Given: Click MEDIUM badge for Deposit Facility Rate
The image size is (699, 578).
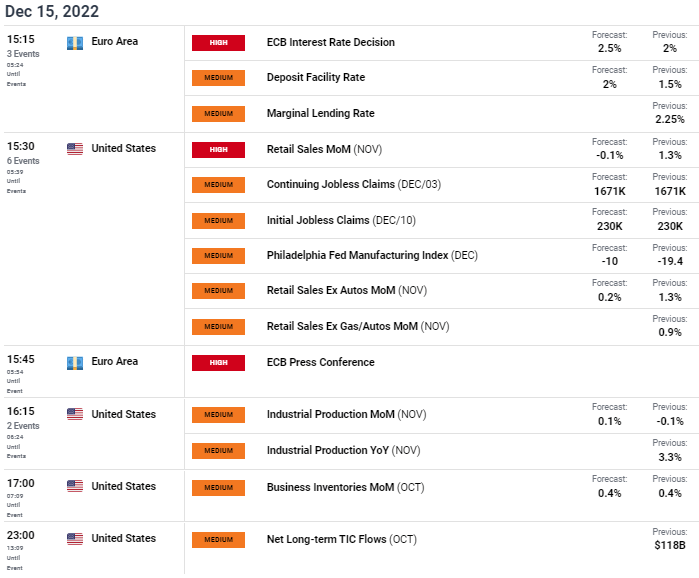Looking at the screenshot, I should (x=218, y=78).
